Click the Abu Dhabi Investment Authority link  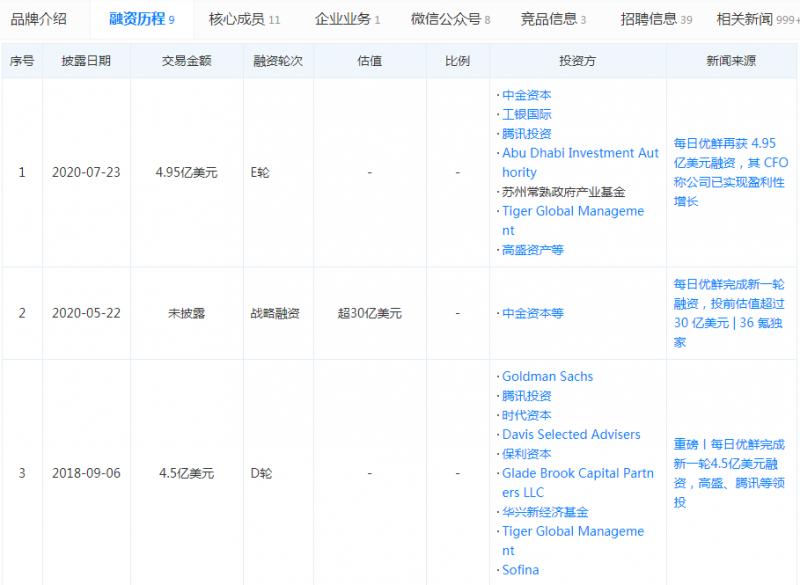580,154
